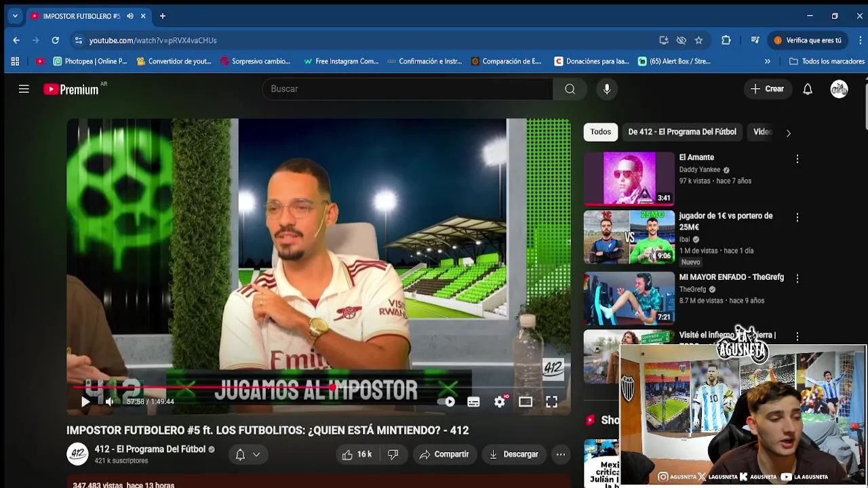Open Free Instagram Com... bookmark
Viewport: 868px width, 488px height.
[341, 61]
